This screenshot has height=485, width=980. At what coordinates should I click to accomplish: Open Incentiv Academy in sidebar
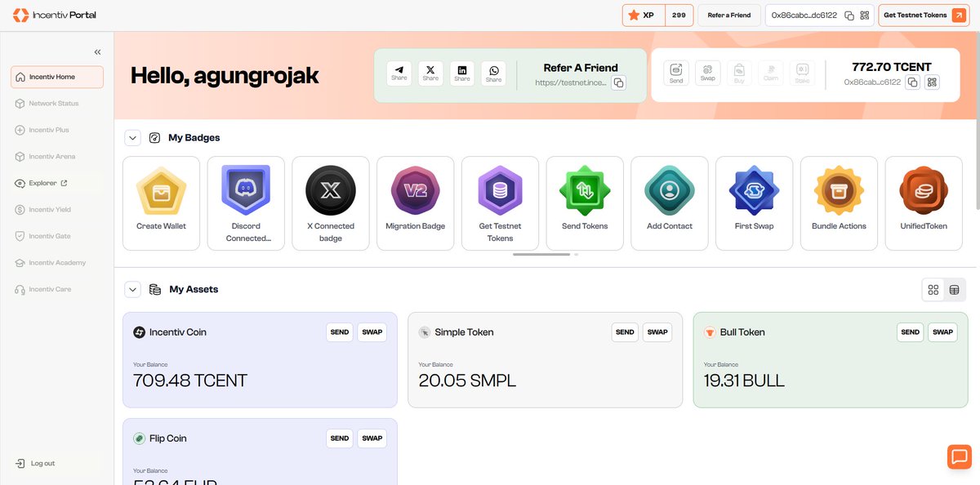tap(57, 263)
